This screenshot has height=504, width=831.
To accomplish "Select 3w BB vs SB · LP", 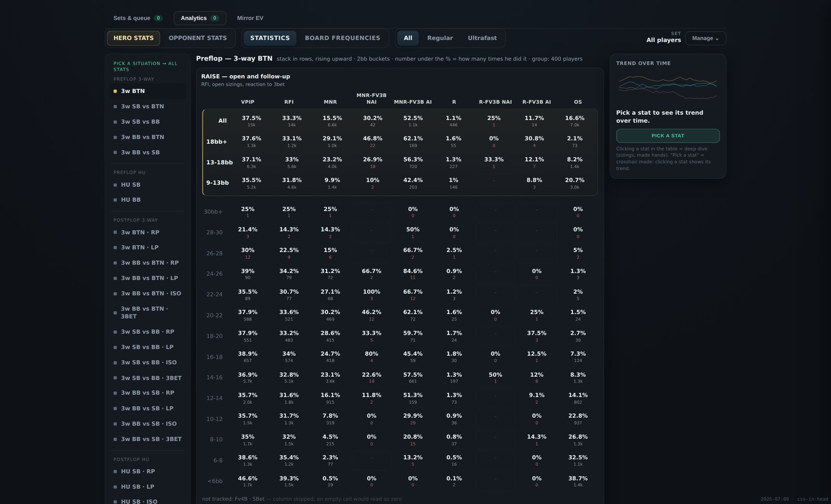I will 148,408.
